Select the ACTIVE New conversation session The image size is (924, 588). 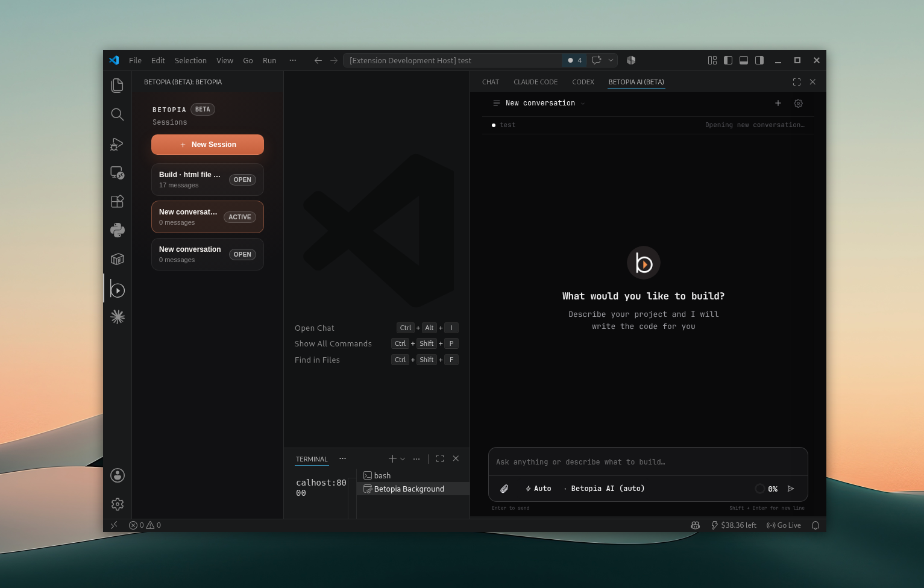pos(207,217)
